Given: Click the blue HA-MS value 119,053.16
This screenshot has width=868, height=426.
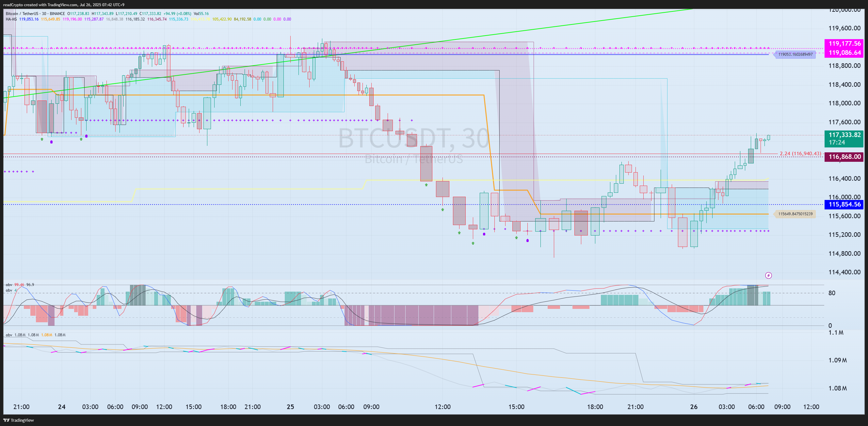Looking at the screenshot, I should pos(29,19).
